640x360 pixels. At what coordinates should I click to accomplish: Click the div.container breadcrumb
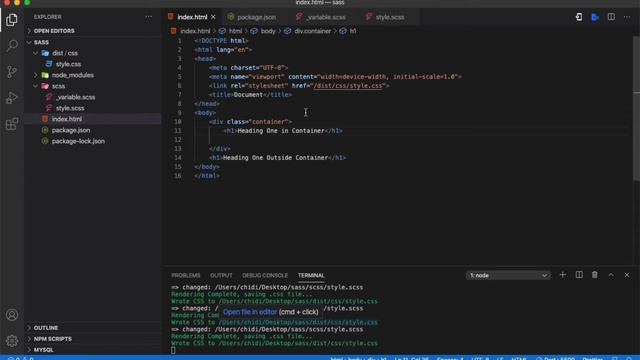pos(312,31)
